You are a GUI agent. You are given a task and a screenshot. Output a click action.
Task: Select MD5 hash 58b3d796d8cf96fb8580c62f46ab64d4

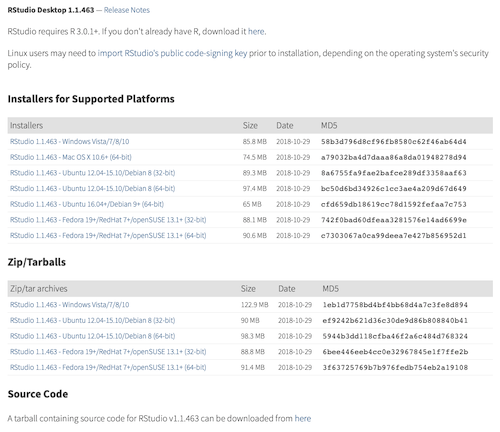pos(394,142)
